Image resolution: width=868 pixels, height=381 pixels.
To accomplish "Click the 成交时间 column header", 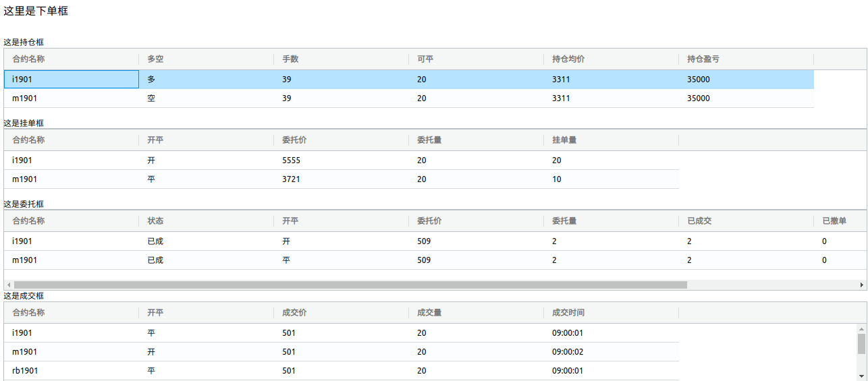I will (612, 313).
